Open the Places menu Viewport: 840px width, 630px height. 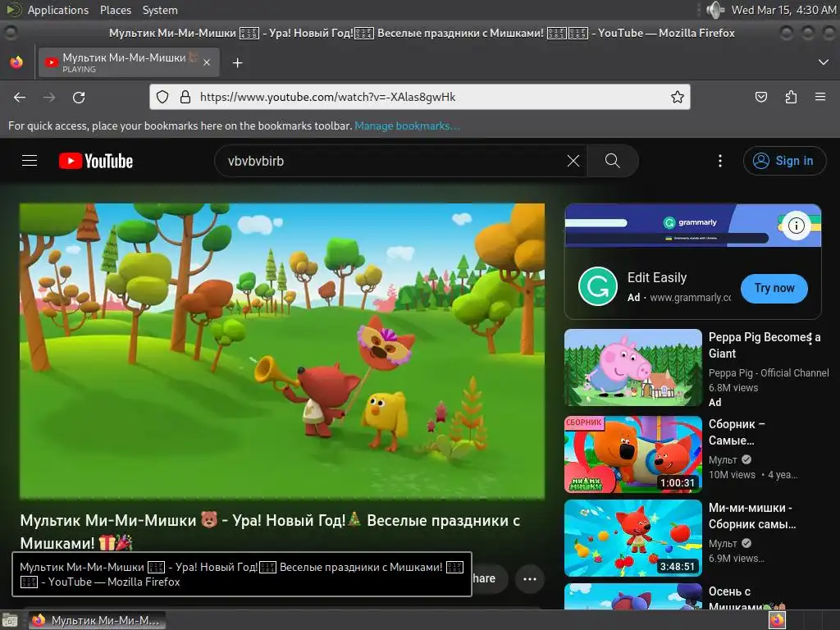tap(115, 10)
